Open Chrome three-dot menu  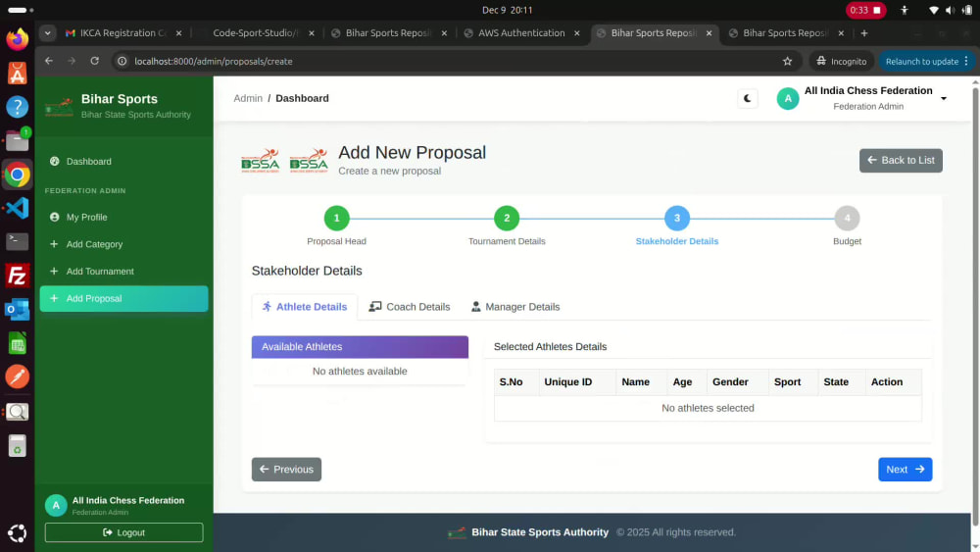[966, 61]
